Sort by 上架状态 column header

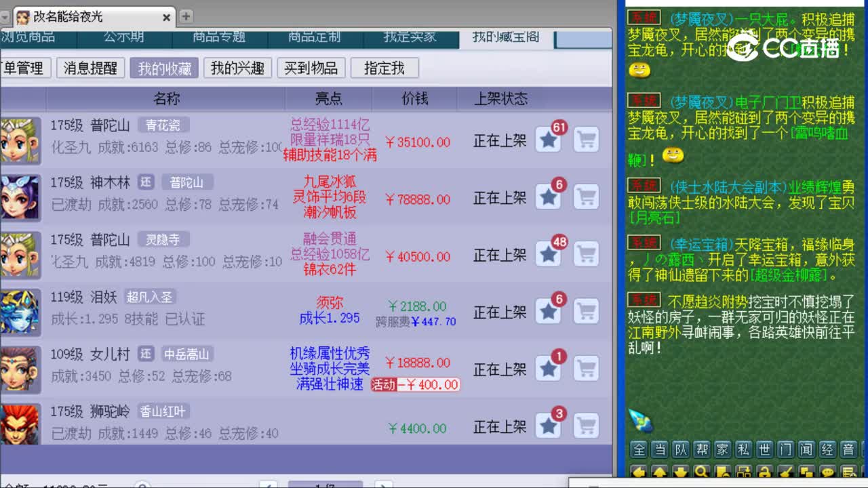tap(500, 99)
